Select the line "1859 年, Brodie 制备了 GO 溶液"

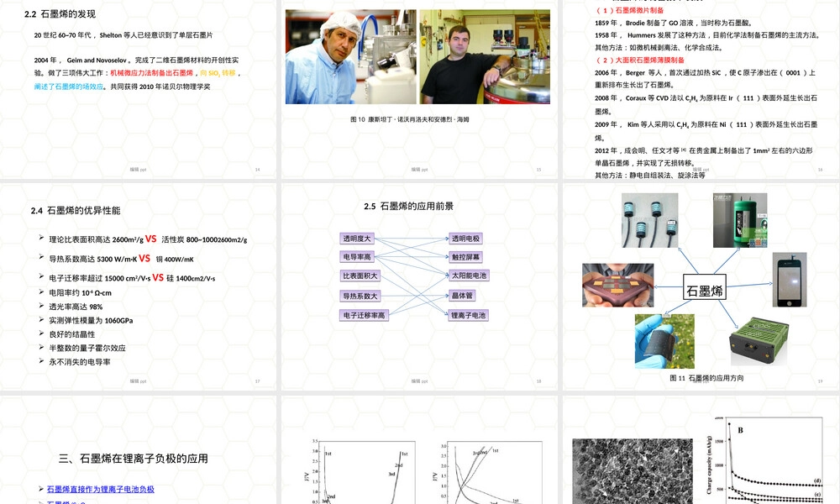coord(674,23)
